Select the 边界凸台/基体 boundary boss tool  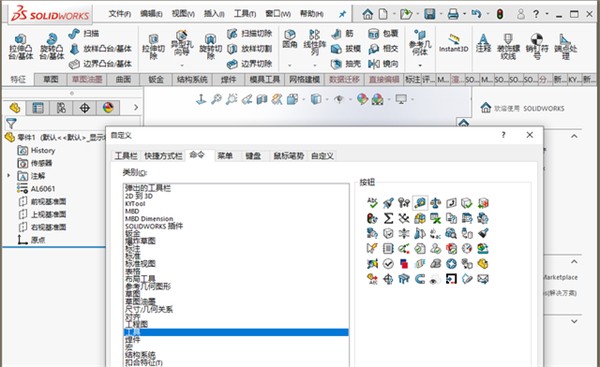101,64
